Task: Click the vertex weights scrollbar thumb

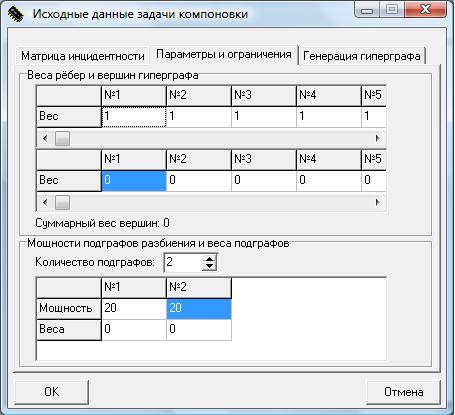Action: pos(62,202)
